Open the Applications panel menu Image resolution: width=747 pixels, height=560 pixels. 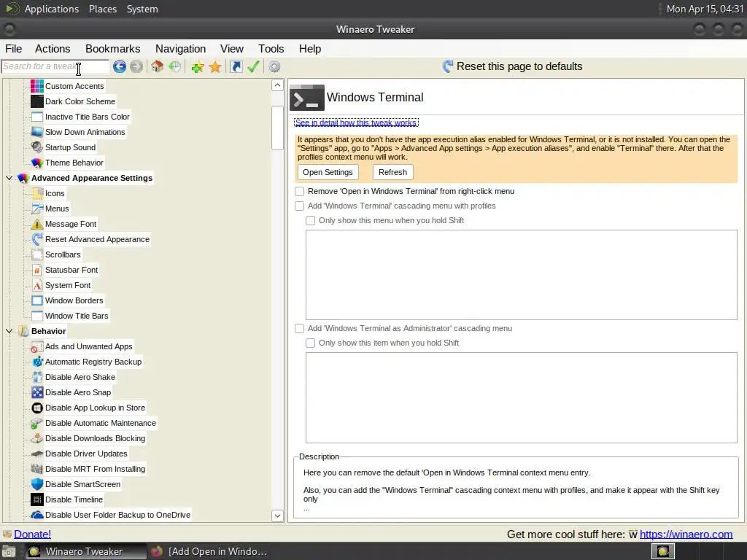tap(52, 9)
